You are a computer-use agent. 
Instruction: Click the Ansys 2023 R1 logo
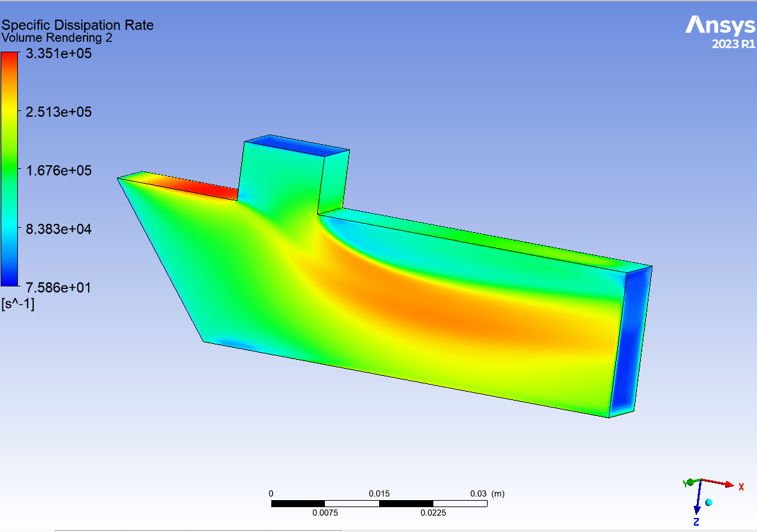click(x=720, y=32)
